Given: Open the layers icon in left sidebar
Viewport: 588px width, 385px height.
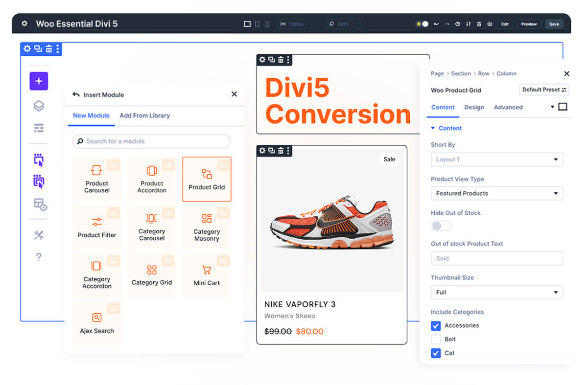Looking at the screenshot, I should pyautogui.click(x=39, y=106).
